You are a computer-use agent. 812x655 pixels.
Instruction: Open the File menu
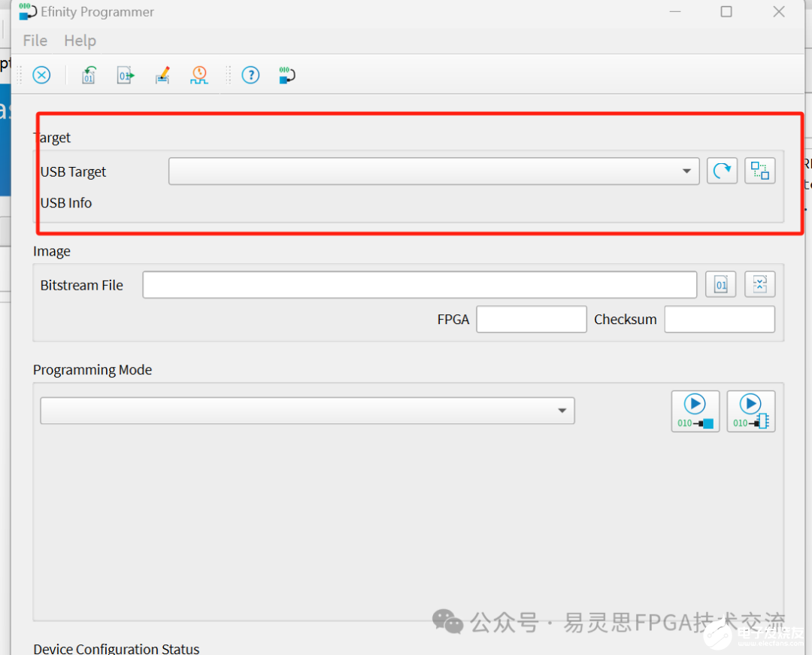35,41
